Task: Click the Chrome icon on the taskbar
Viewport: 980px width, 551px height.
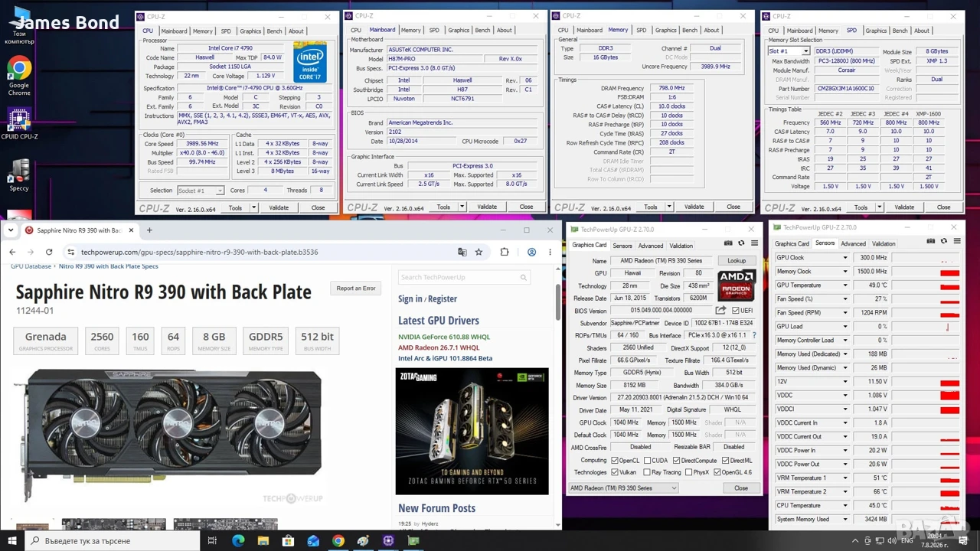Action: (338, 541)
